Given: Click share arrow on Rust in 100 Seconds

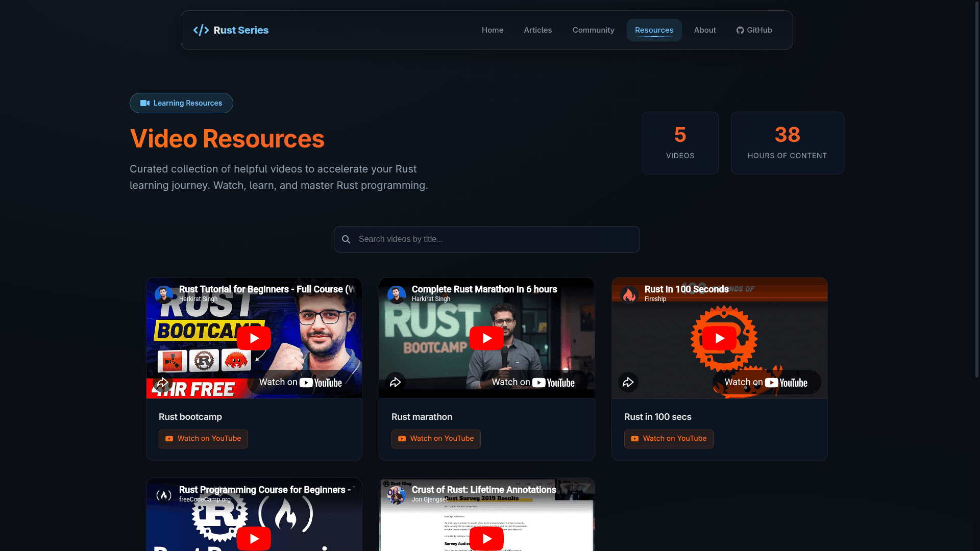Looking at the screenshot, I should point(628,382).
